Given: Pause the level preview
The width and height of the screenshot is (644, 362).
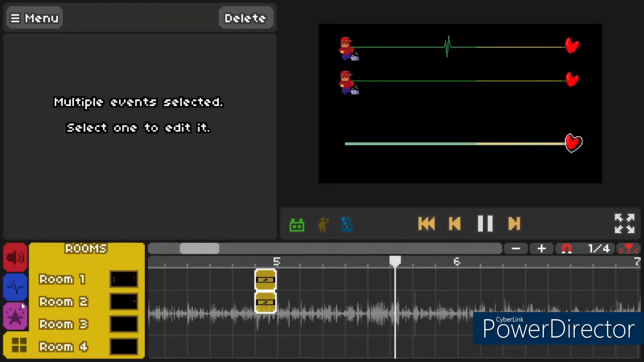Looking at the screenshot, I should pyautogui.click(x=485, y=224).
